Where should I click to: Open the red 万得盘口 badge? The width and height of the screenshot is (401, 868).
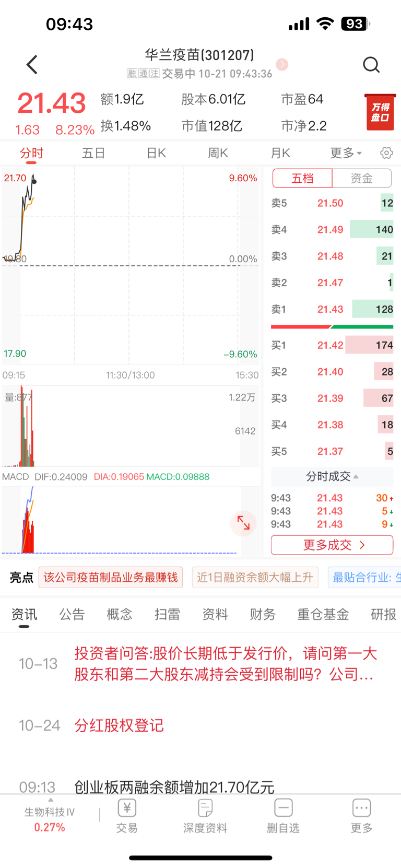(380, 112)
